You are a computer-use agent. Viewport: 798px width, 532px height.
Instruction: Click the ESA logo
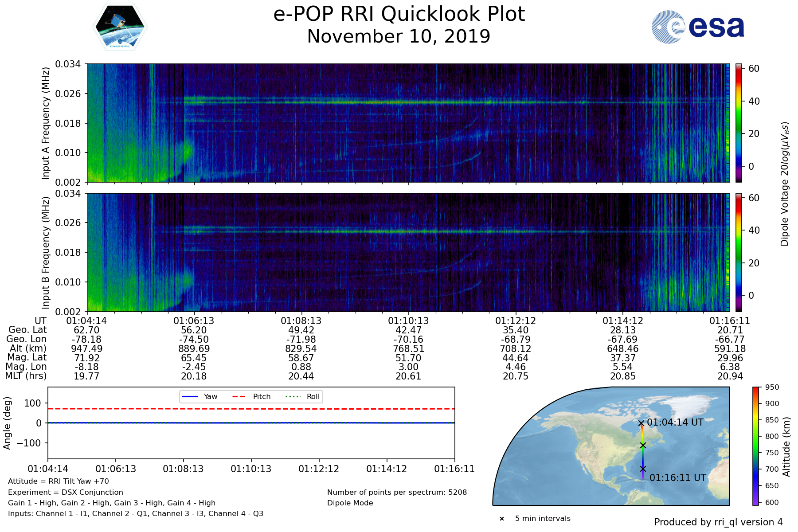tap(698, 27)
